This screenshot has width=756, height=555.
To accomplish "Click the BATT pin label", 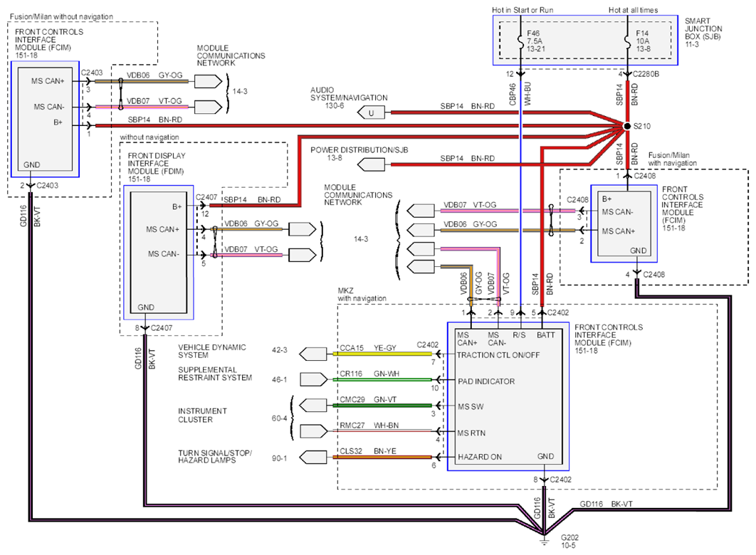I will pyautogui.click(x=546, y=335).
